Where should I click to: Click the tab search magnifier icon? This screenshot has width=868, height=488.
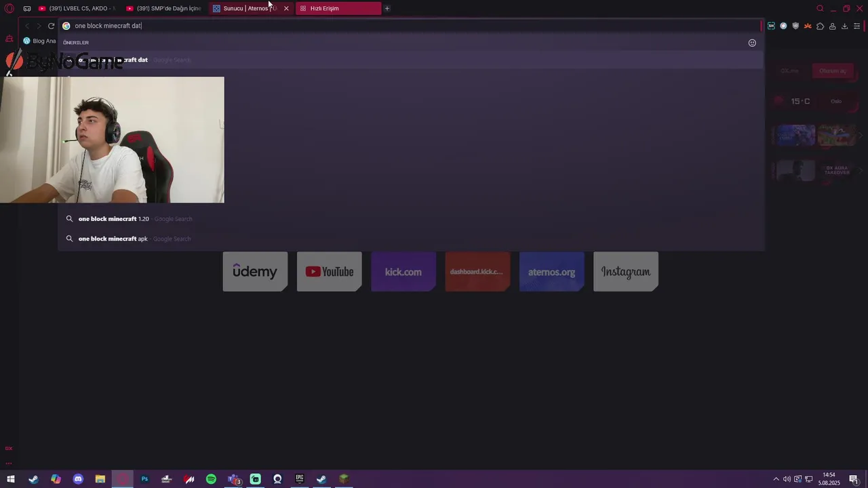tap(820, 8)
